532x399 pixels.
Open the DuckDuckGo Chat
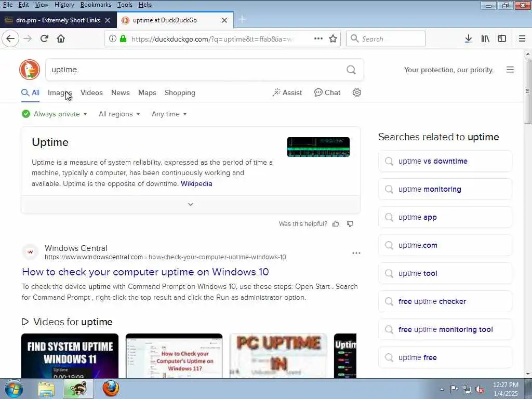click(327, 92)
